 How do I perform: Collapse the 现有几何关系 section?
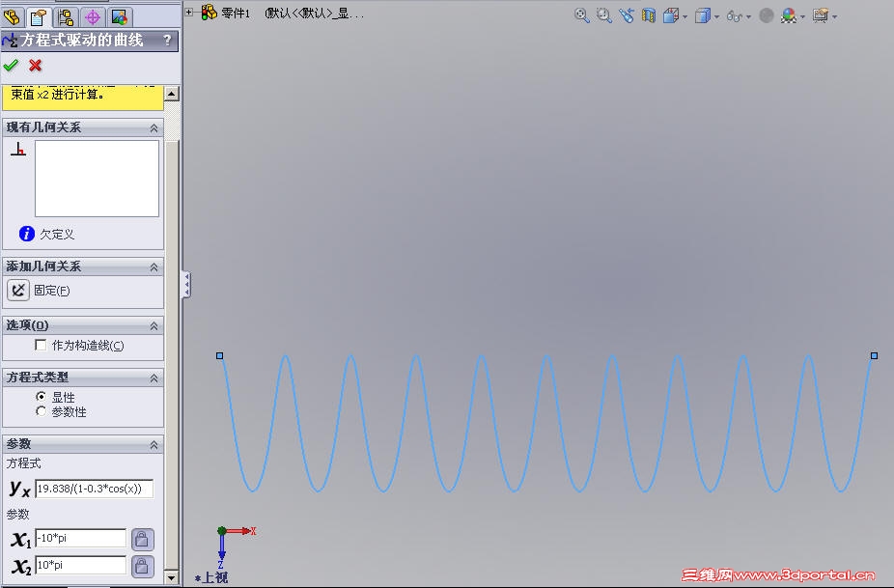coord(154,128)
